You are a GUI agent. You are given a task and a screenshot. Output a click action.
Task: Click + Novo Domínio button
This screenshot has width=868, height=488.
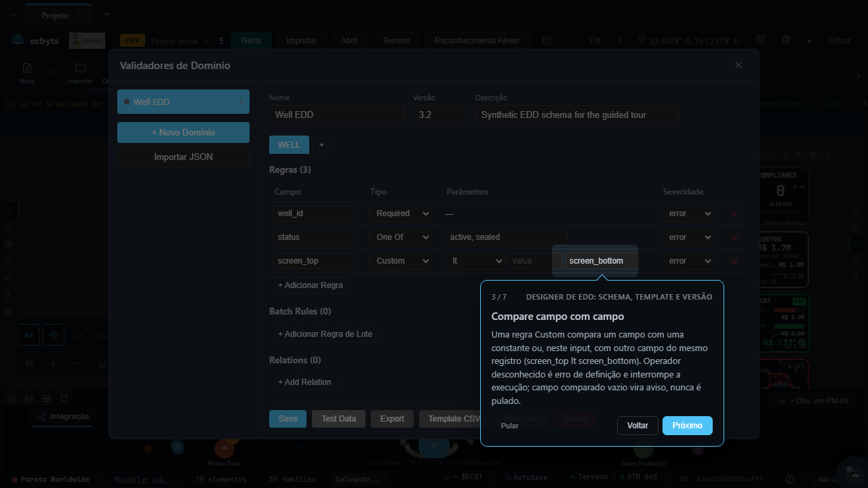pyautogui.click(x=183, y=133)
